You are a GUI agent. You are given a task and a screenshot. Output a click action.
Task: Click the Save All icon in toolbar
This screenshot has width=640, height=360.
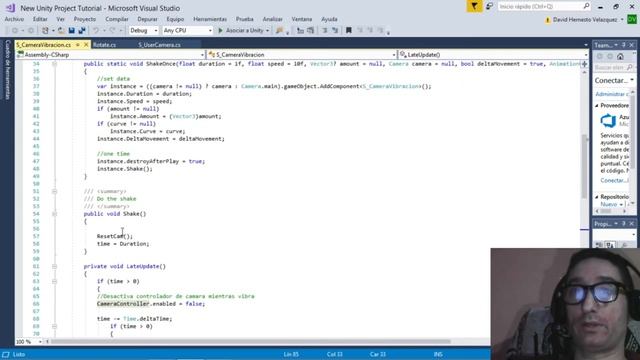pyautogui.click(x=82, y=31)
